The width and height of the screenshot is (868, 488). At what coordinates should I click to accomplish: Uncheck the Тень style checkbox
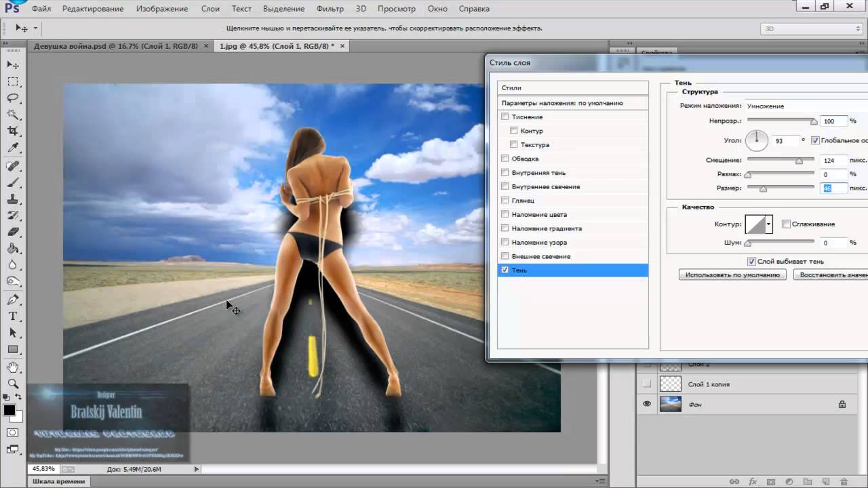click(505, 270)
